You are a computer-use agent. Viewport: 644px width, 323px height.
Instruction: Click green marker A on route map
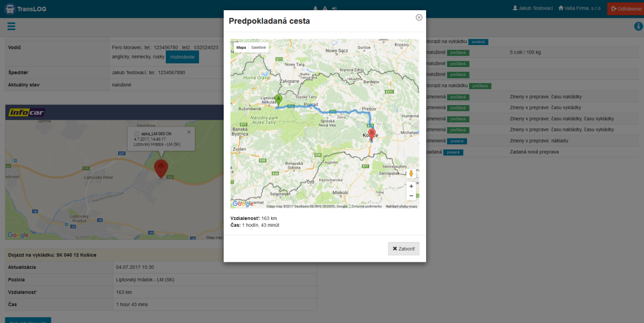(279, 100)
